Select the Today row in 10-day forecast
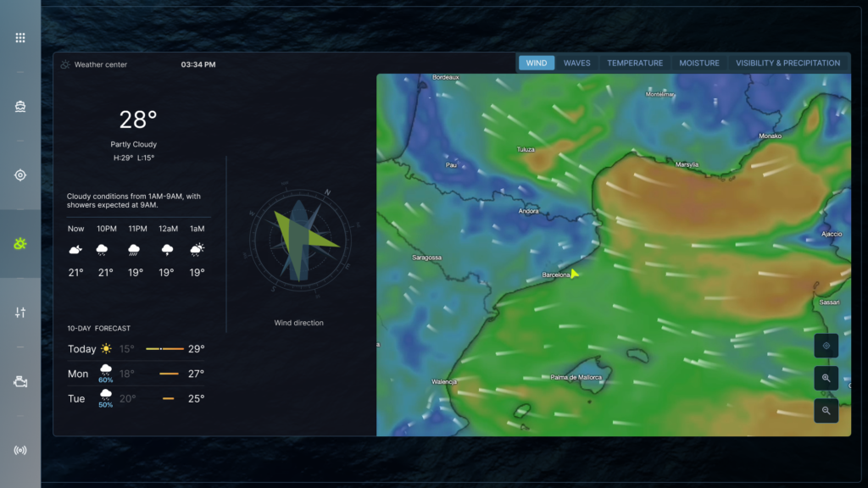 136,349
